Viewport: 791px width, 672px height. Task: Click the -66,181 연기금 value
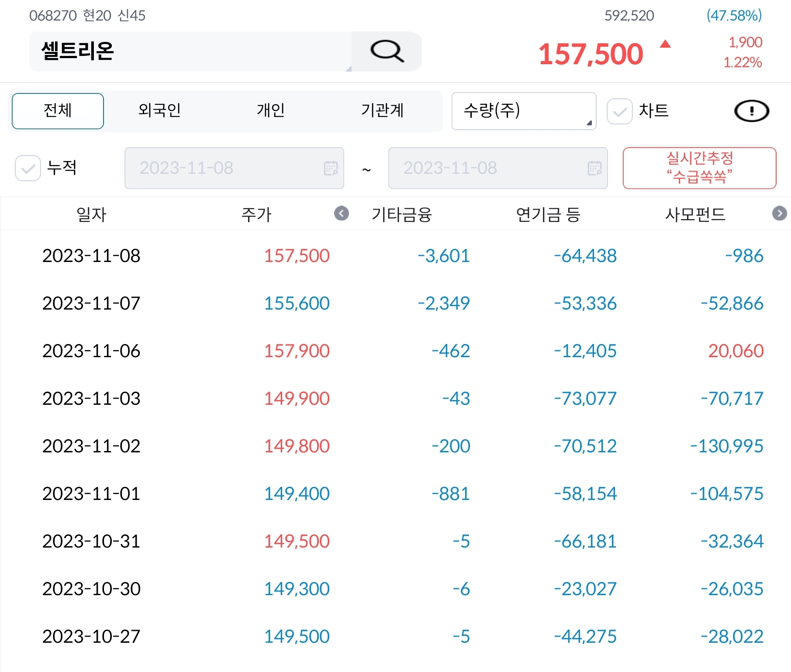point(585,541)
